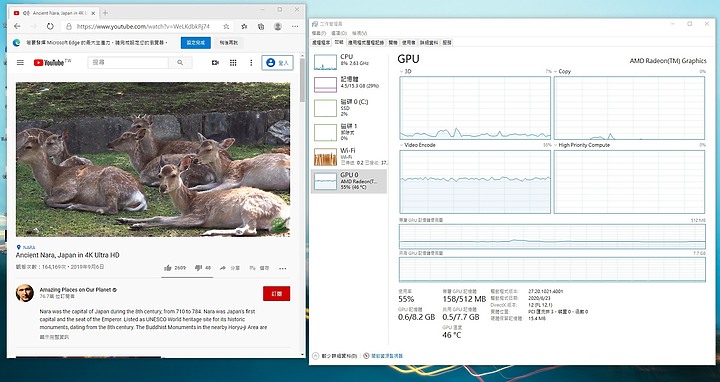720x382 pixels.
Task: Reload the YouTube page in Edge
Action: pyautogui.click(x=50, y=27)
